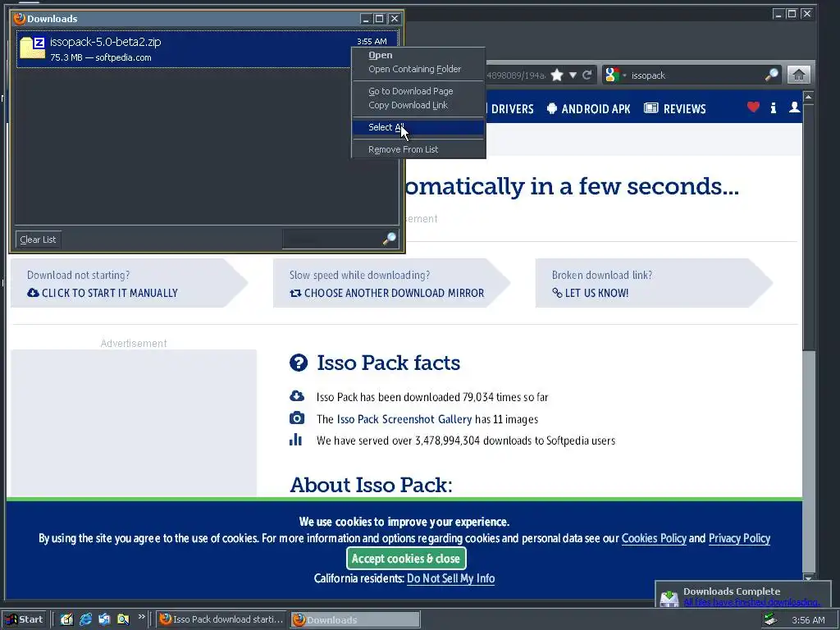Open the Privacy Policy link
Screen dimensions: 840x630
pos(739,538)
